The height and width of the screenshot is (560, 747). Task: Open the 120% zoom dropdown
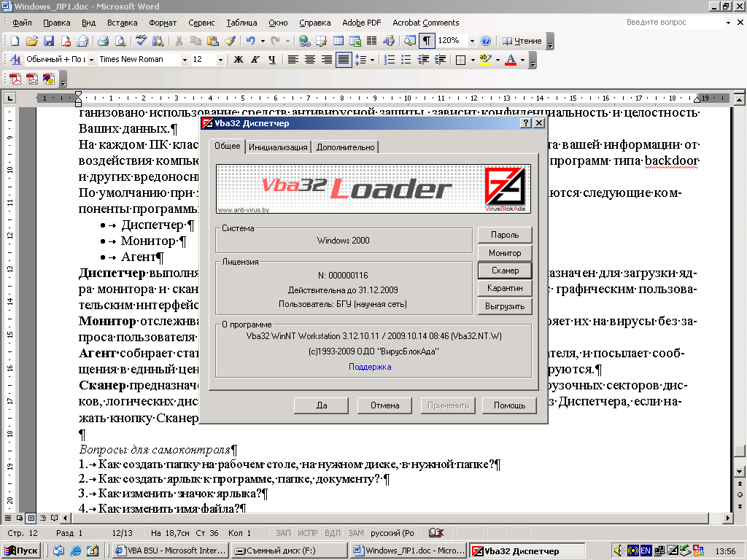(472, 41)
